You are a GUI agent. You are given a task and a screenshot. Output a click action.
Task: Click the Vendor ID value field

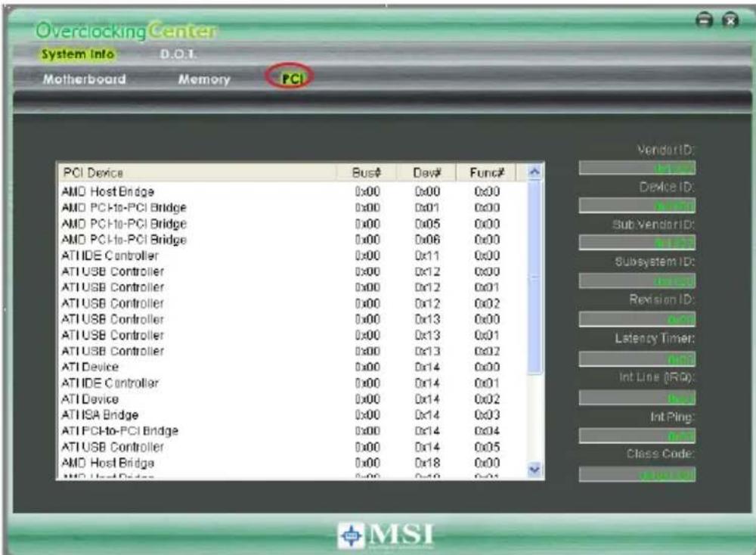click(637, 168)
